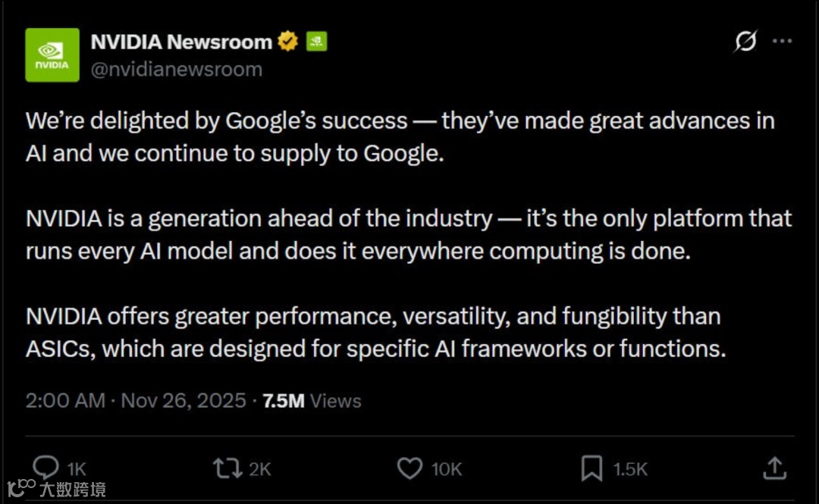
Task: Click the Grok explain icon
Action: (745, 42)
